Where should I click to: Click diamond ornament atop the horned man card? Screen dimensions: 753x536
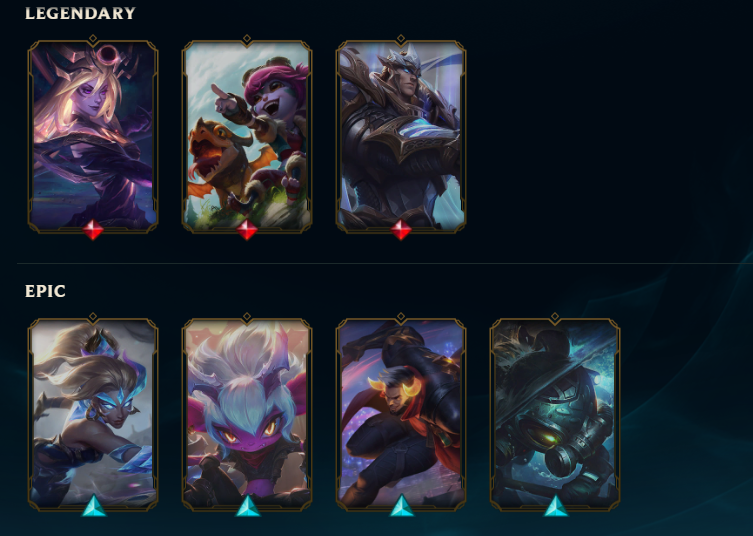[x=401, y=317]
